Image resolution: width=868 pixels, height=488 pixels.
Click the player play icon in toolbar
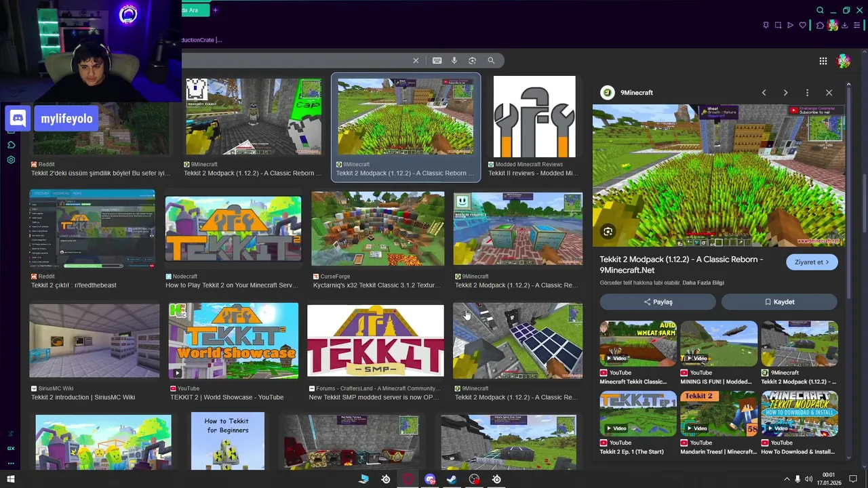point(790,25)
